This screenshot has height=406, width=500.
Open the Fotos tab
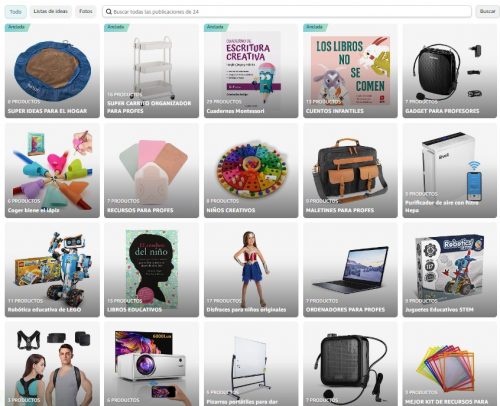tap(86, 11)
